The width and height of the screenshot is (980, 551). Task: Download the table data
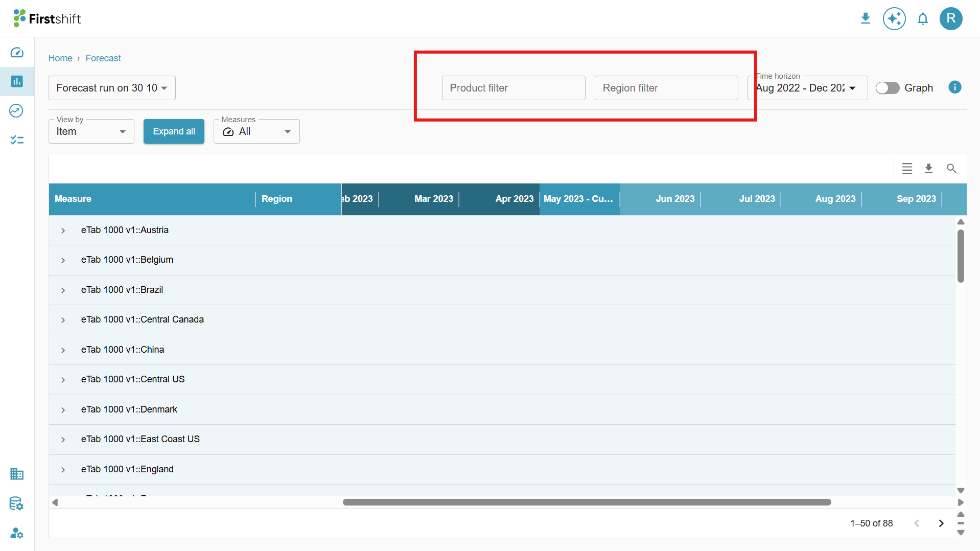point(929,168)
